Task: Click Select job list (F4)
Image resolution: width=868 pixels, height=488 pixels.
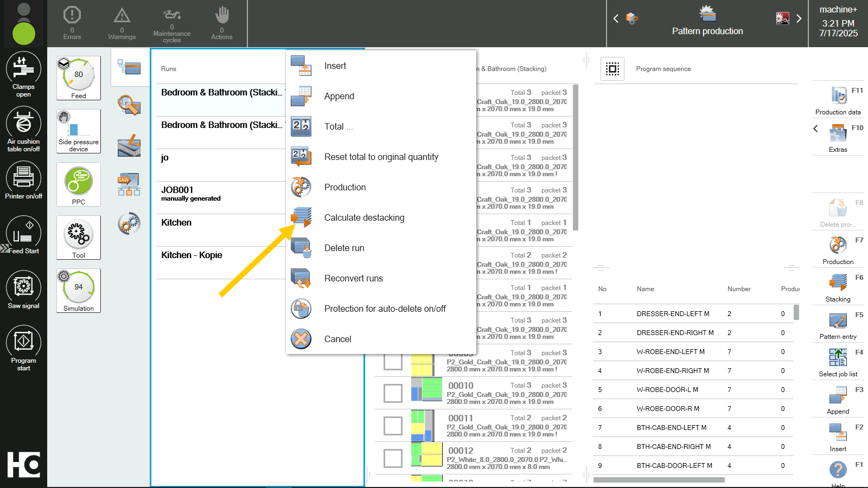Action: pos(838,361)
